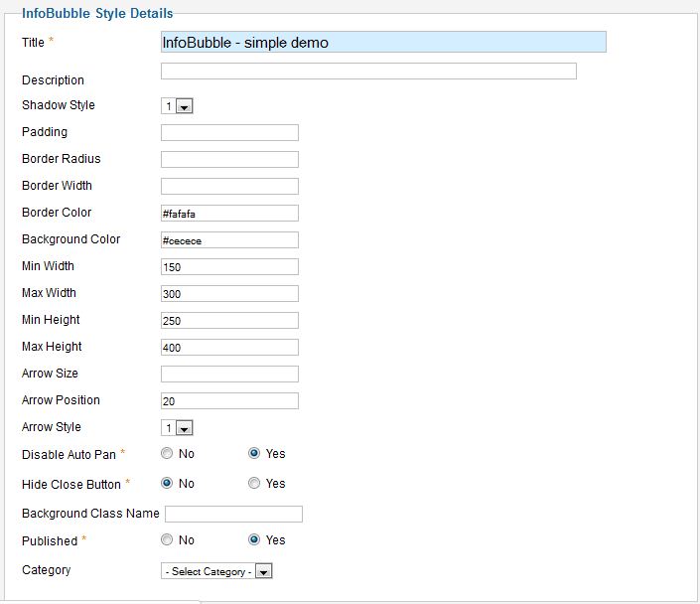This screenshot has height=604, width=700.
Task: Click the Min Width field
Action: (x=228, y=266)
